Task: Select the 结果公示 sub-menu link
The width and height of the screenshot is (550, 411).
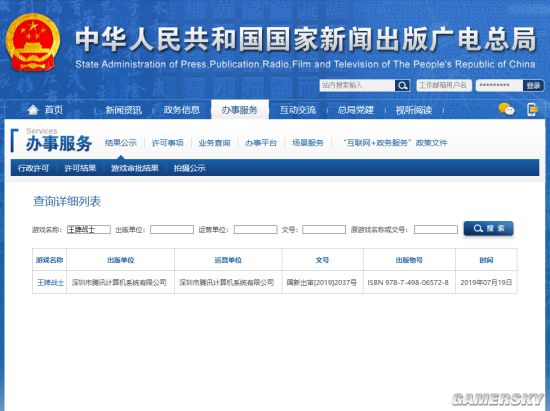Action: [121, 143]
